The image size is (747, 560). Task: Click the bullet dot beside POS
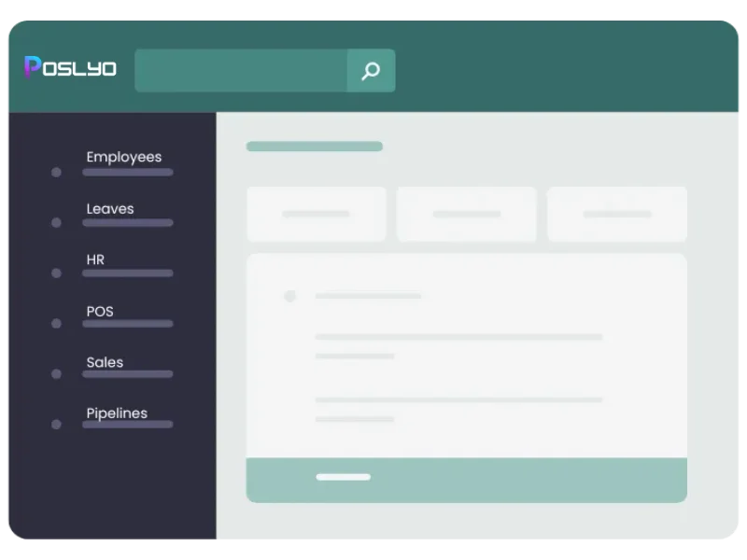coord(56,324)
